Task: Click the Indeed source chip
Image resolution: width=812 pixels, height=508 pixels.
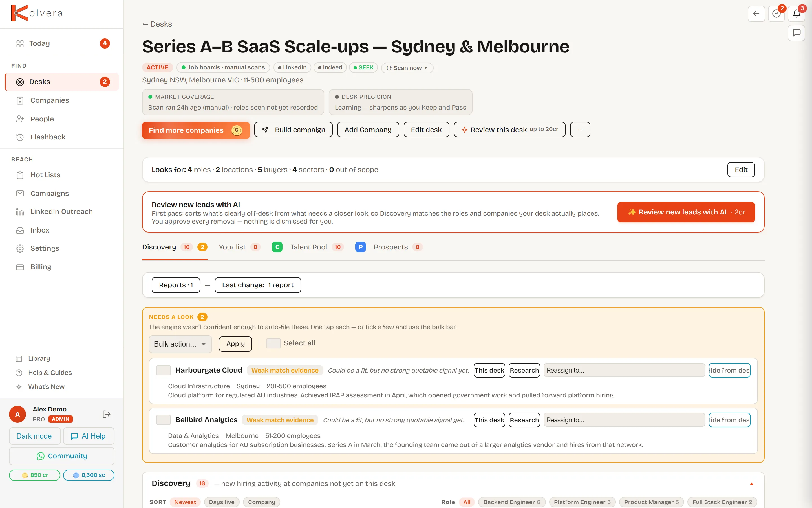Action: 330,67
